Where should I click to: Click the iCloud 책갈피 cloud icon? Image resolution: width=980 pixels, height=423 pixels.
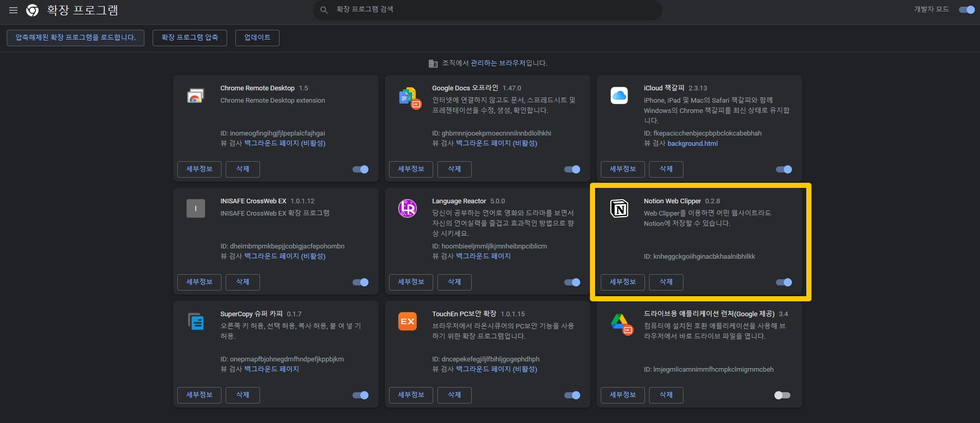(619, 95)
